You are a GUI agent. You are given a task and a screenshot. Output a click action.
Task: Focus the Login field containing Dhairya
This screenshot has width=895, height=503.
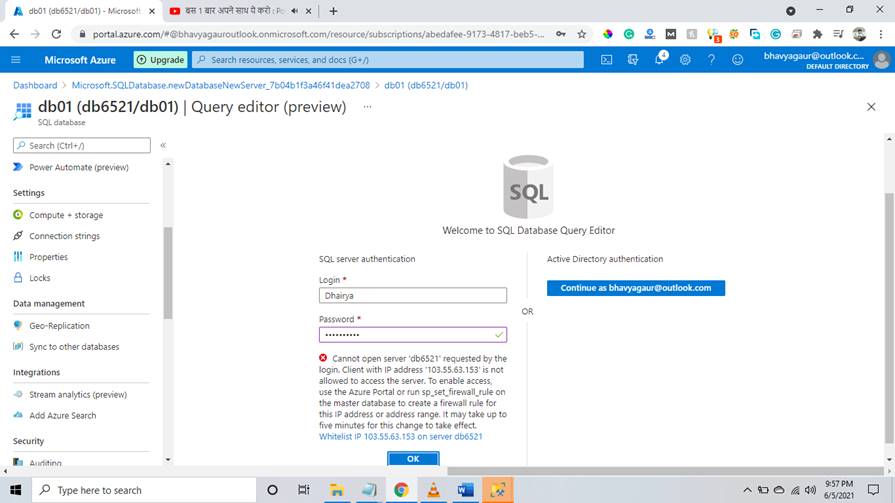[x=413, y=295]
